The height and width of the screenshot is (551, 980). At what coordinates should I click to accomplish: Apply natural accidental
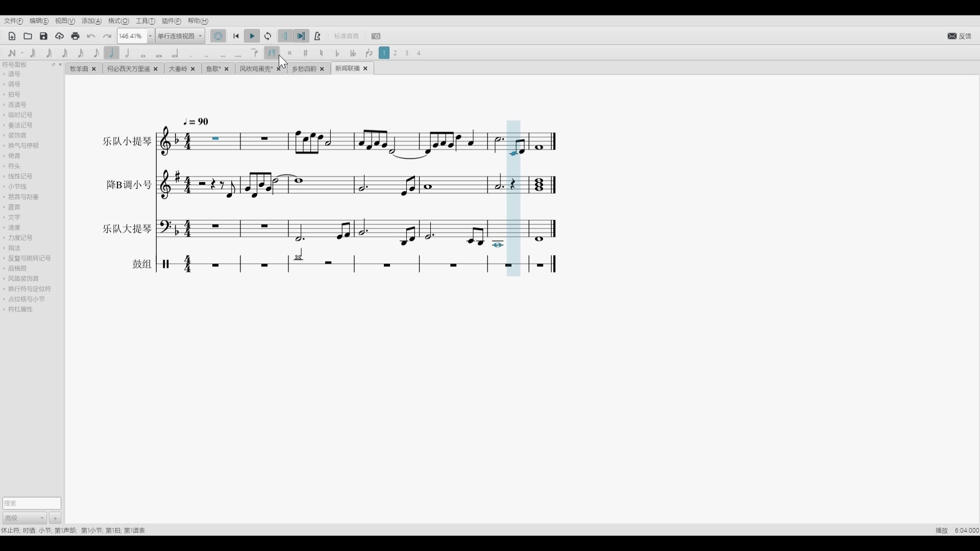(321, 53)
